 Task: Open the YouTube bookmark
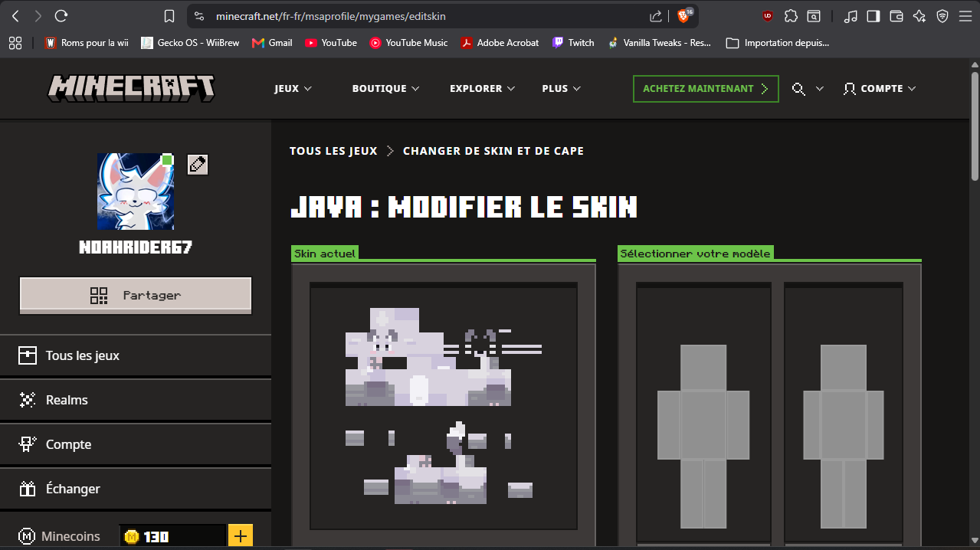tap(331, 43)
